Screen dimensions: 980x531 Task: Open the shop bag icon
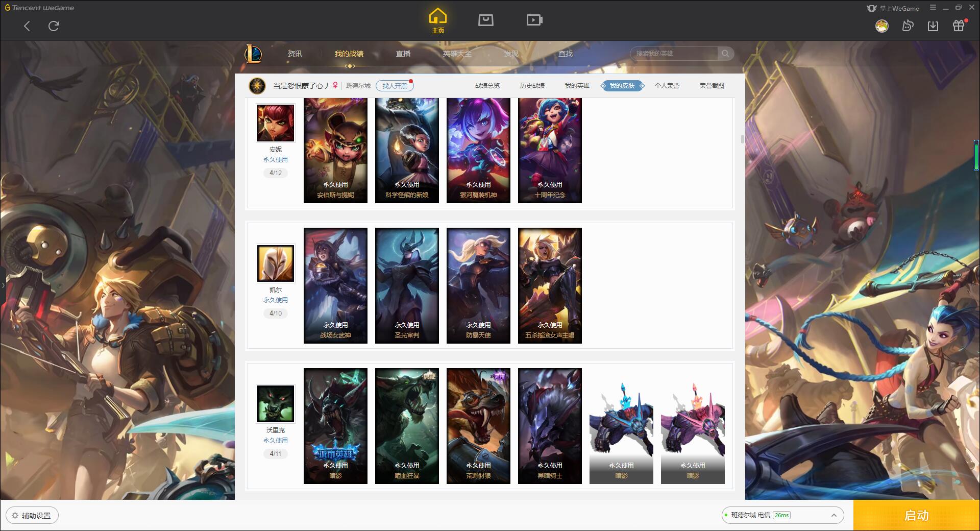(485, 20)
